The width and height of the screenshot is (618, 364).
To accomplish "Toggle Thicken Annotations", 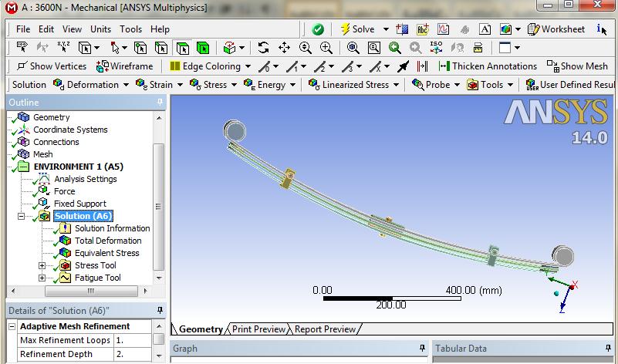I will point(488,66).
